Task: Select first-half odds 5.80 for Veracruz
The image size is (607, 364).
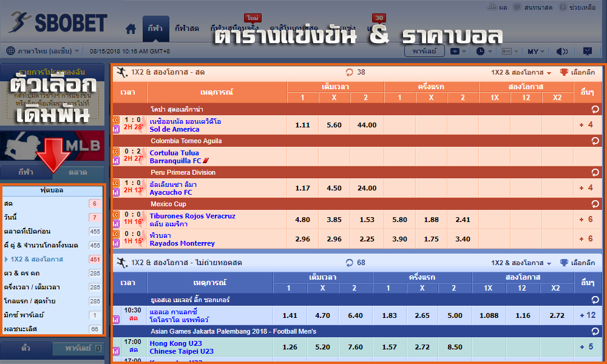Action: [x=399, y=220]
